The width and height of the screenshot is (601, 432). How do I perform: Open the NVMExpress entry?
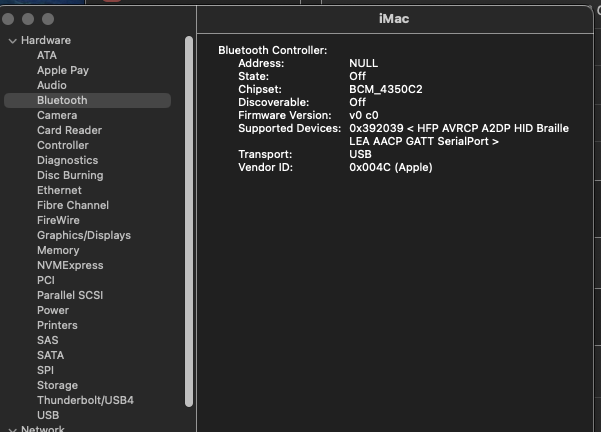click(70, 265)
